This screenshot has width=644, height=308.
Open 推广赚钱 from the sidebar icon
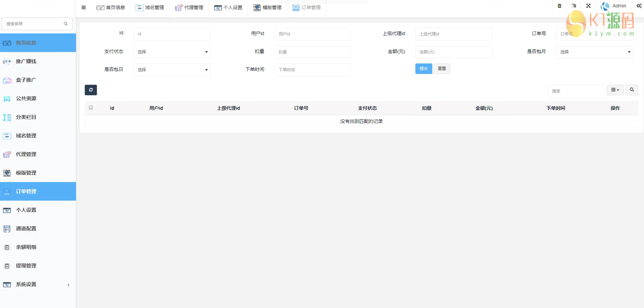[7, 62]
